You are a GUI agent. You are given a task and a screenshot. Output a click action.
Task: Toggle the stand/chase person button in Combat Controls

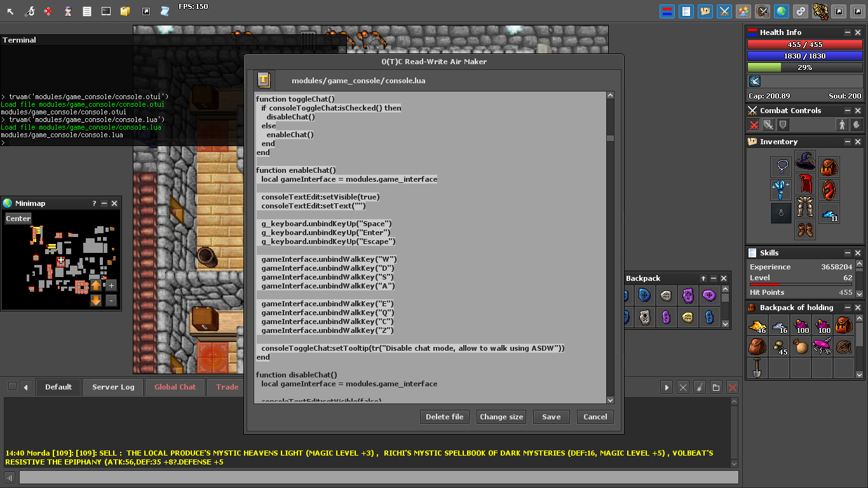843,125
